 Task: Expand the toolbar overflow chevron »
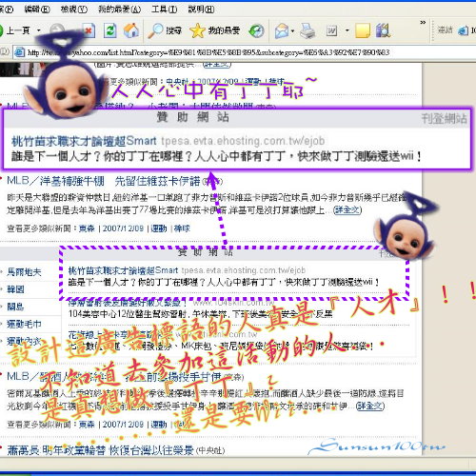click(x=423, y=23)
